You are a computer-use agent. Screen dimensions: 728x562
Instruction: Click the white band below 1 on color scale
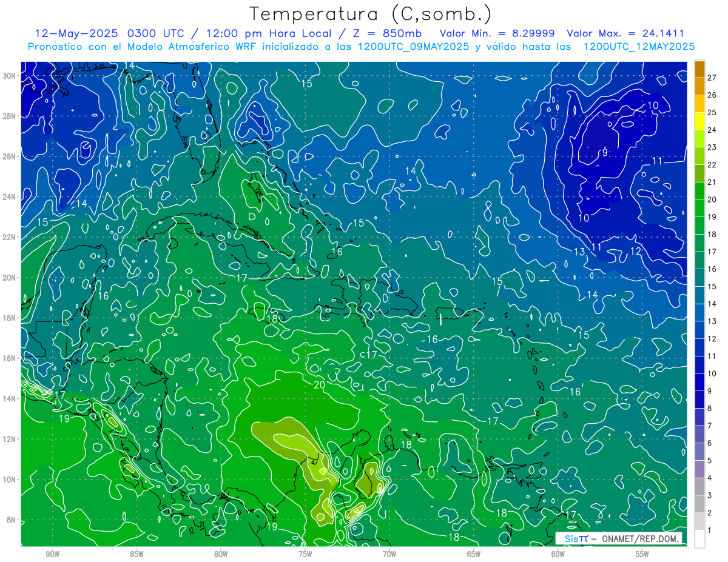(699, 539)
